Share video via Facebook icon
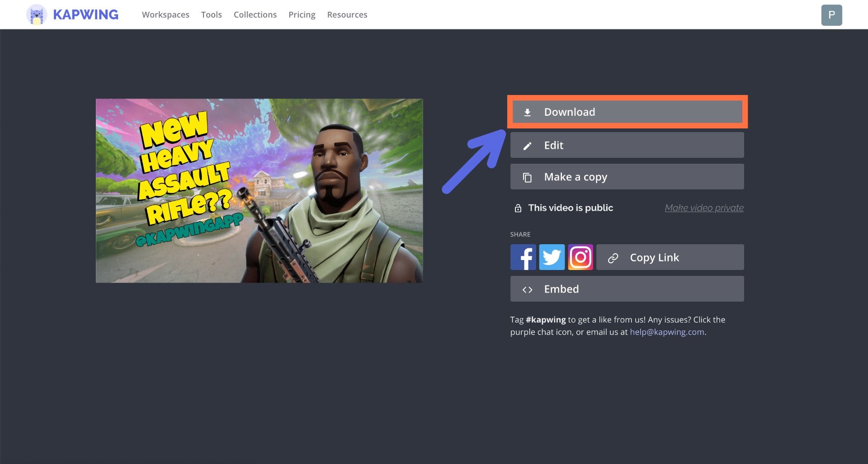Screen dimensions: 868x464 click(523, 257)
